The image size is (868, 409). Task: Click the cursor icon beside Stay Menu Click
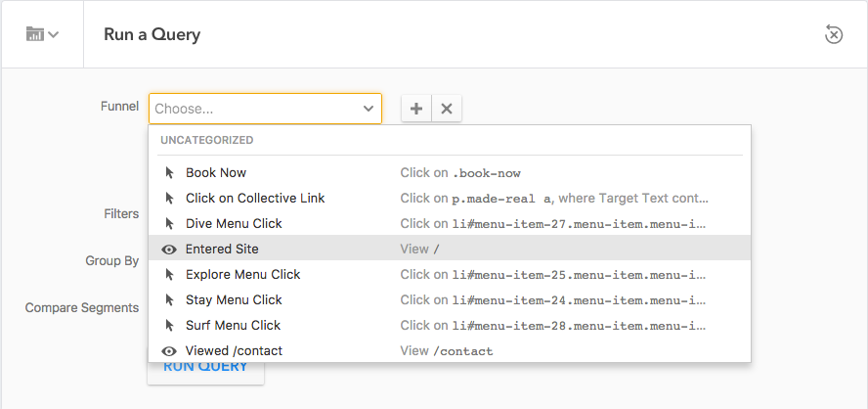169,300
